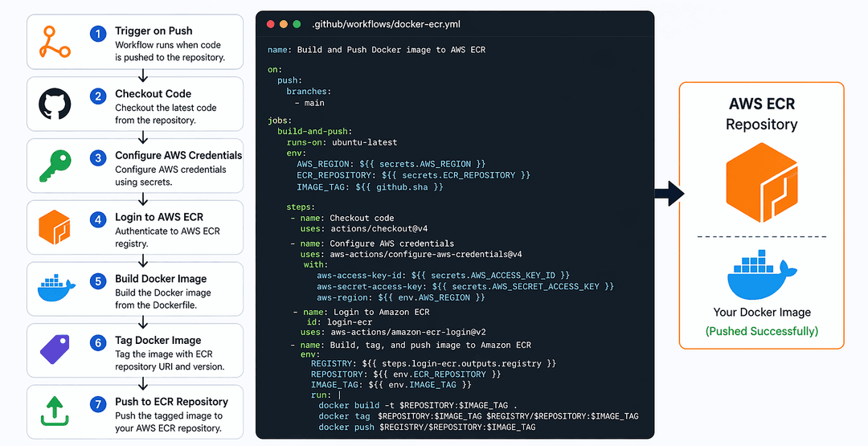Screen dimensions: 868x446
Task: Click the AWS_REGION secrets line under env
Action: 391,164
